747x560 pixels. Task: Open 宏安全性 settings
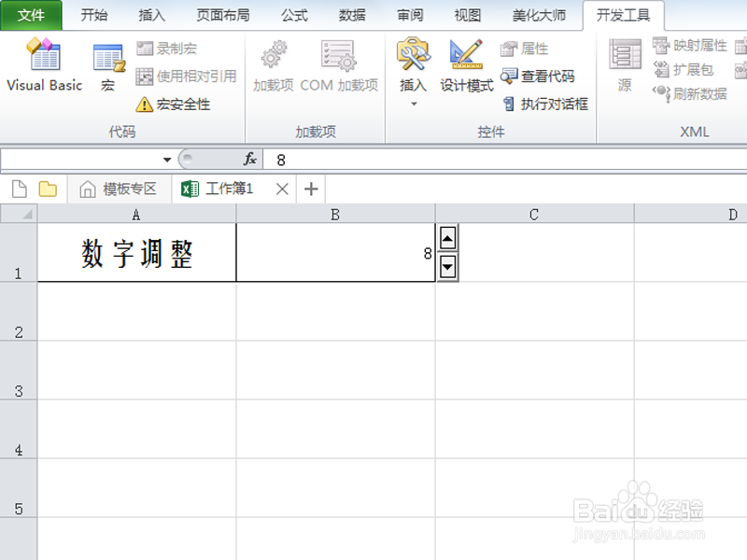click(x=173, y=105)
